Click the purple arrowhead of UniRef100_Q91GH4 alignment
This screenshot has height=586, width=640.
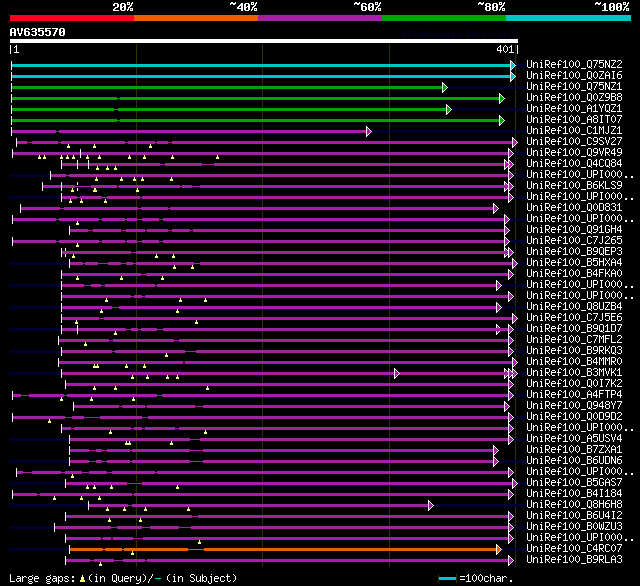click(507, 231)
